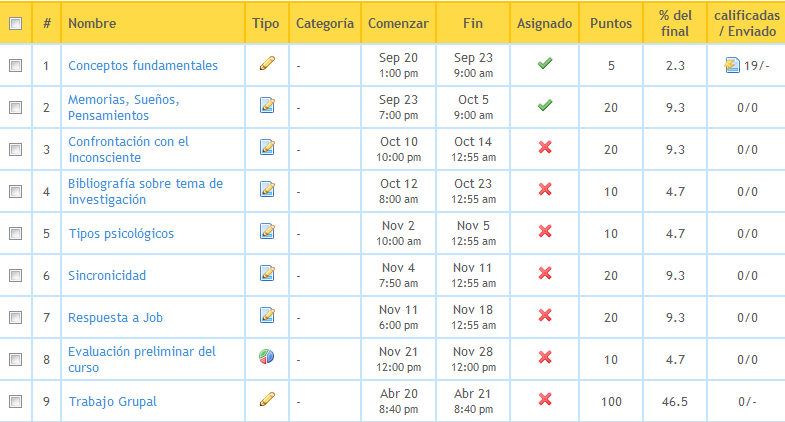Click the red X assigned icon for Trabajo Grupal
This screenshot has width=785, height=422.
(x=545, y=400)
